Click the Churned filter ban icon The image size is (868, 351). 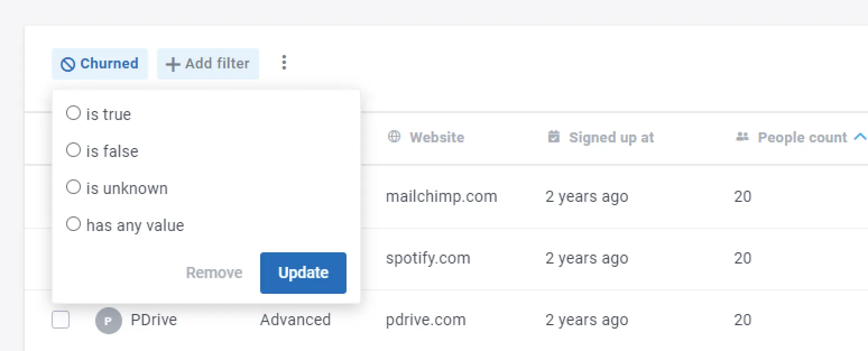(68, 64)
